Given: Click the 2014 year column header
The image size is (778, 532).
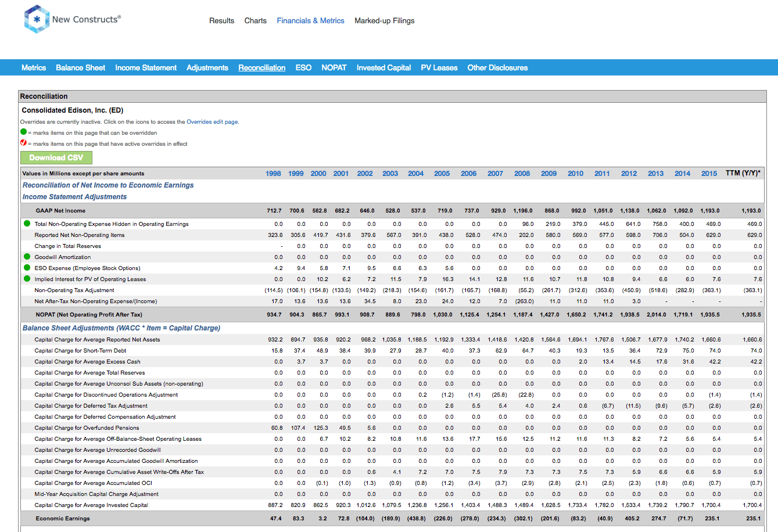Looking at the screenshot, I should coord(683,173).
